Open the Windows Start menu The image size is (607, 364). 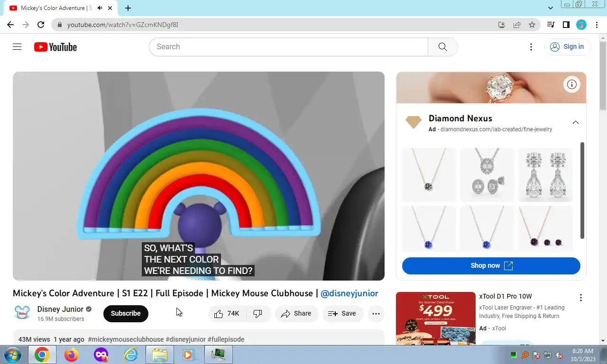pyautogui.click(x=12, y=355)
